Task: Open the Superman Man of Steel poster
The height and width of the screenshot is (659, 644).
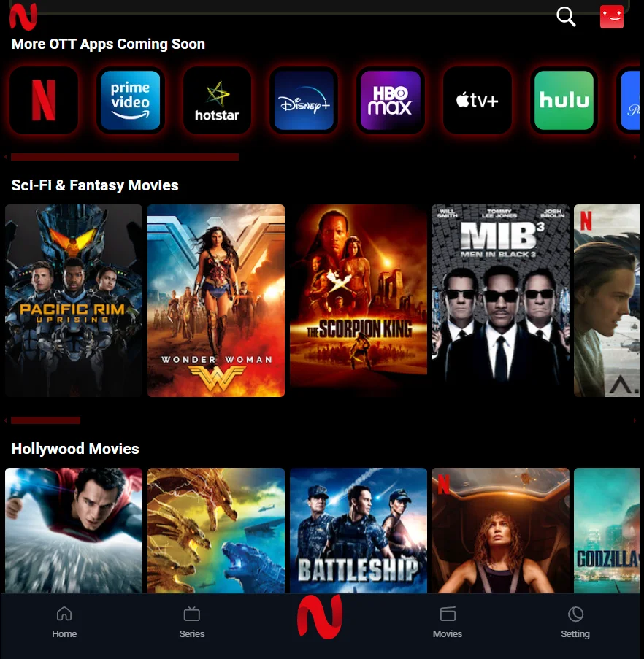Action: click(74, 531)
